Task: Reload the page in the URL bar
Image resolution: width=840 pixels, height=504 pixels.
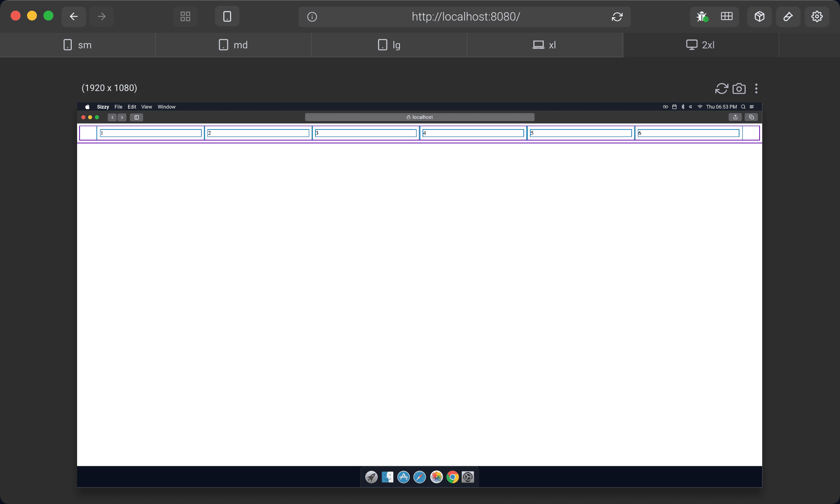Action: point(617,17)
